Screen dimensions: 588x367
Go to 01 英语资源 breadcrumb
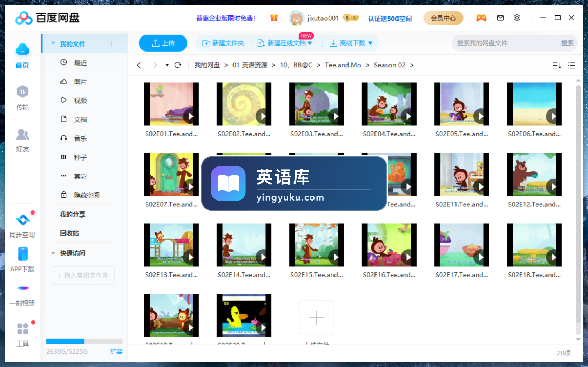tap(250, 65)
